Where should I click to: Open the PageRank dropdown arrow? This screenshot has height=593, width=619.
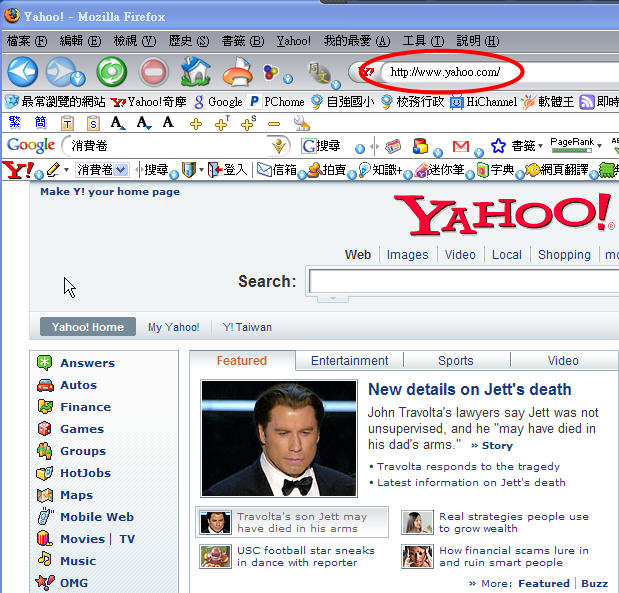click(599, 146)
